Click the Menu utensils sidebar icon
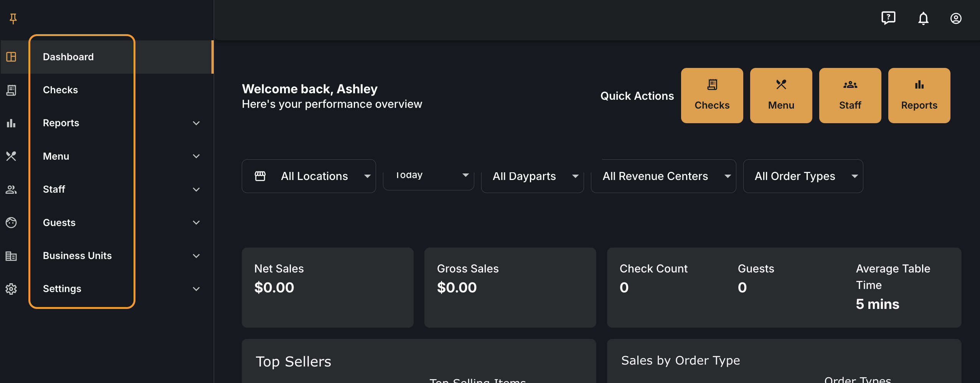This screenshot has width=980, height=383. pos(11,156)
